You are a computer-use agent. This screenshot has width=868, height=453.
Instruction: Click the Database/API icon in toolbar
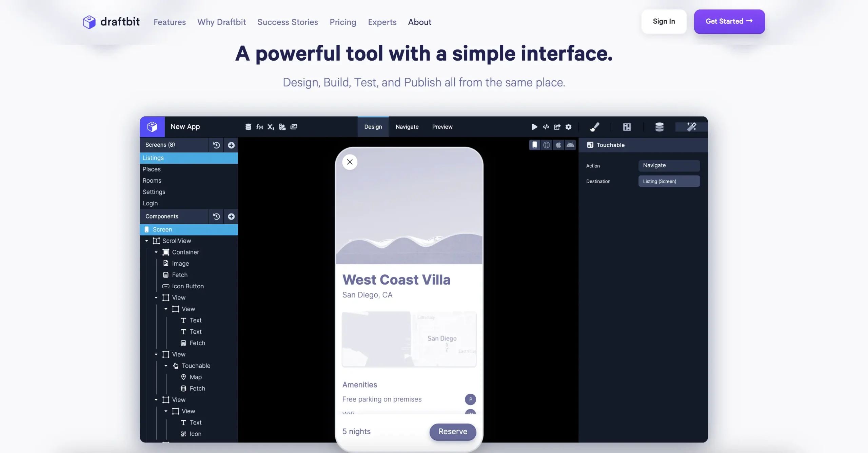tap(659, 127)
